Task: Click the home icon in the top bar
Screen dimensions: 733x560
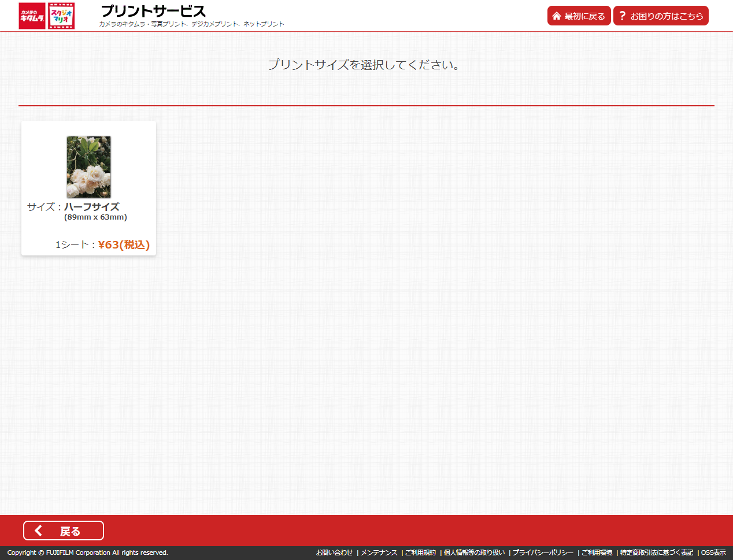Action: (x=557, y=16)
